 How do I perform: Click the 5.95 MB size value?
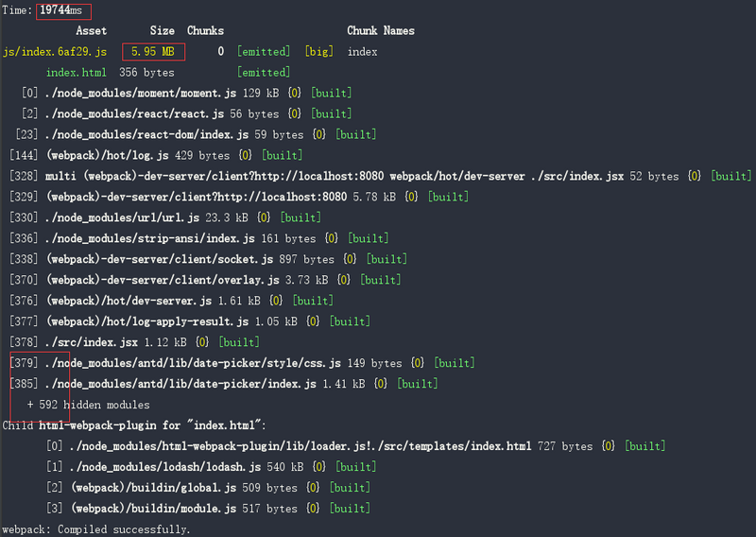[x=153, y=52]
